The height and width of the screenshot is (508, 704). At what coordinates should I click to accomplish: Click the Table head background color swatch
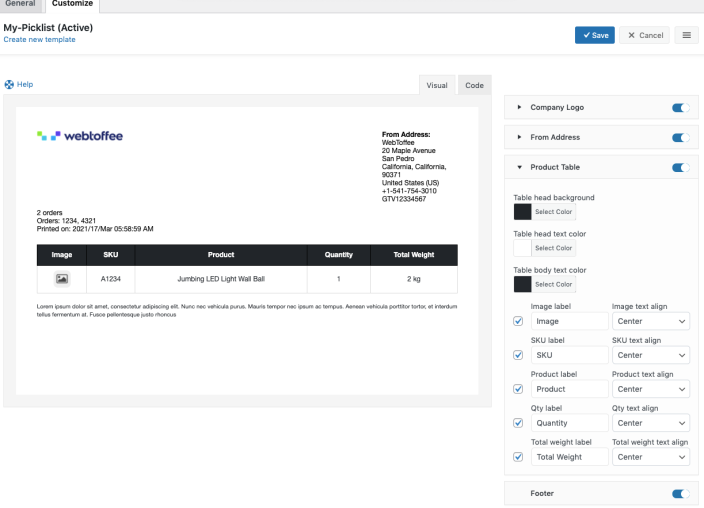(x=523, y=212)
